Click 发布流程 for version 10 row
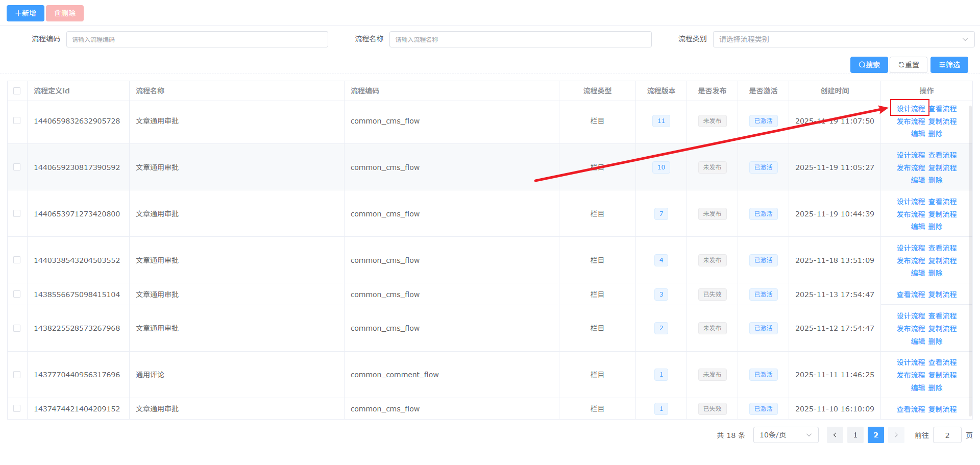Image resolution: width=980 pixels, height=465 pixels. tap(911, 168)
